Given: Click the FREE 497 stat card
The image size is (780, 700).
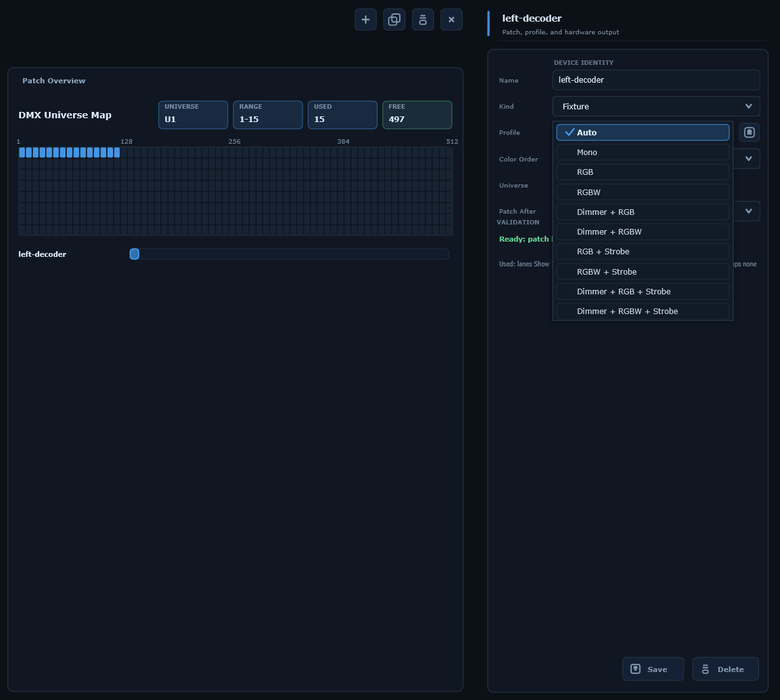Looking at the screenshot, I should point(417,114).
